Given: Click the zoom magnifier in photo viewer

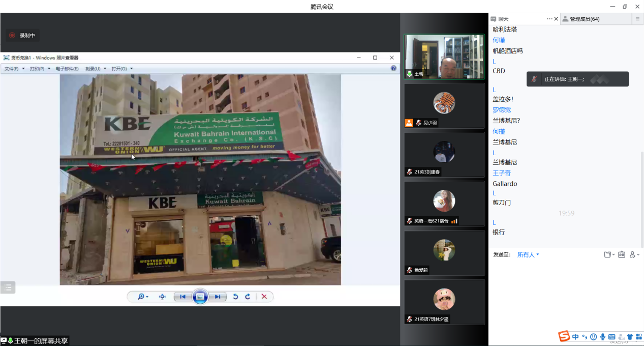Looking at the screenshot, I should coord(142,297).
